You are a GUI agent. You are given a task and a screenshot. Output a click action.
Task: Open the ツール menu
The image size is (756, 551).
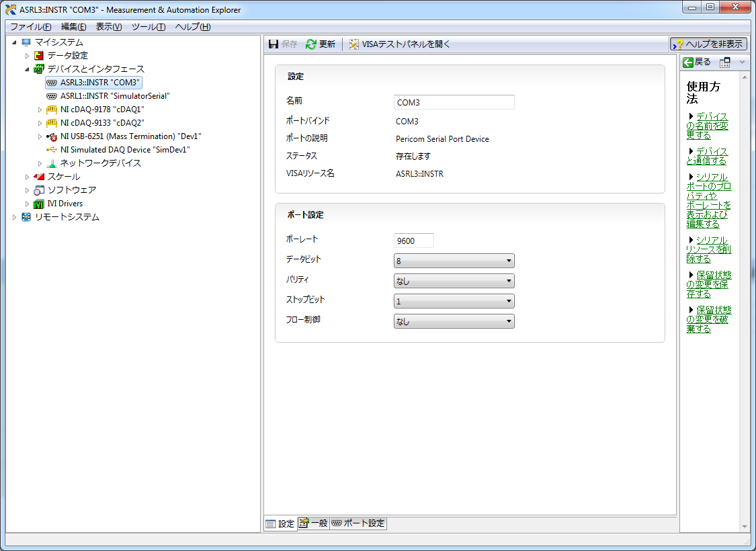pos(149,27)
